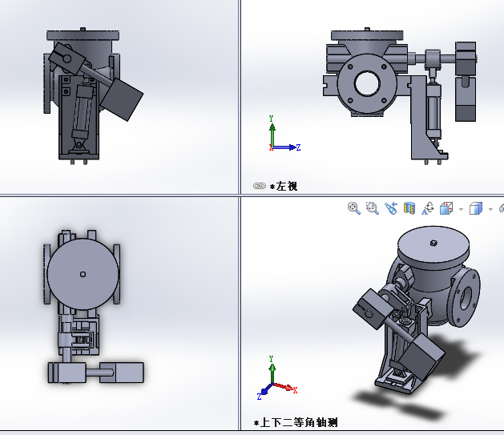The image size is (504, 435).
Task: Click the View Orientation cube icon
Action: pyautogui.click(x=446, y=208)
